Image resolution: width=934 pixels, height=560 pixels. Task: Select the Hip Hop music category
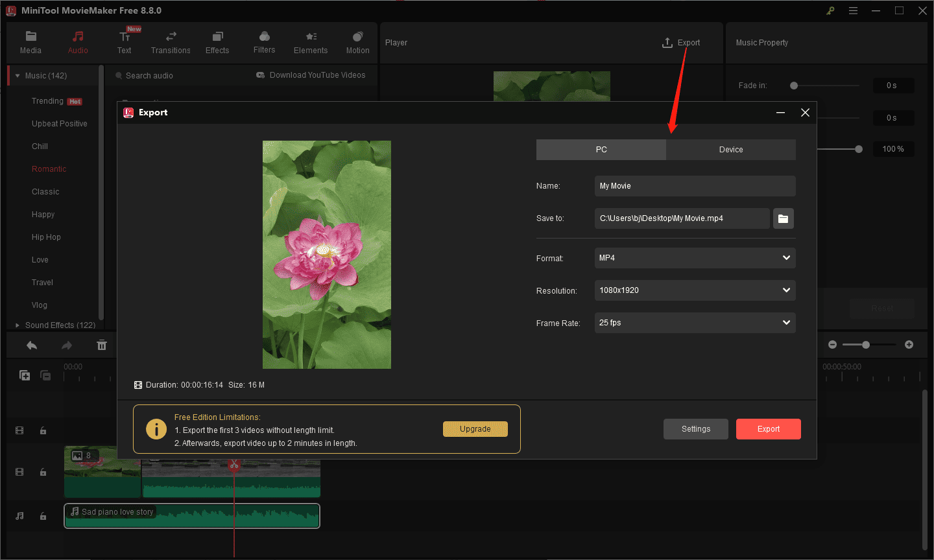(x=46, y=237)
